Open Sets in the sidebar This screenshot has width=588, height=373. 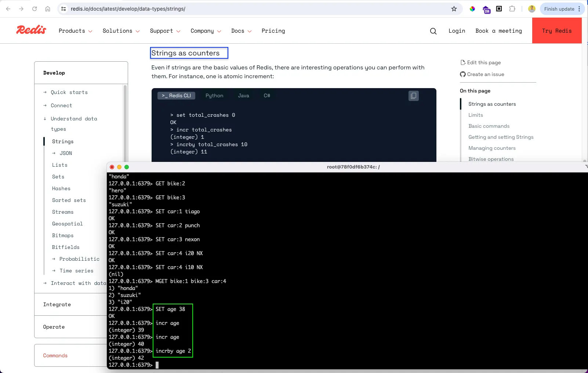tap(58, 177)
